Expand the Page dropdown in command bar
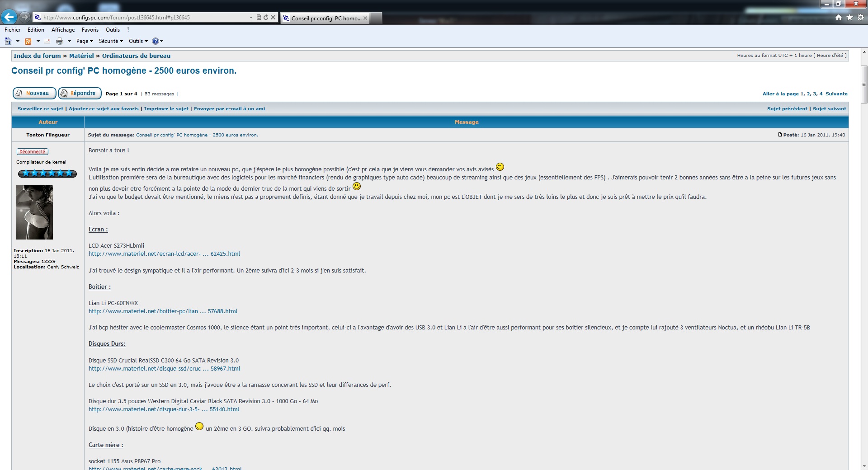Screen dimensions: 868x470 (85, 41)
